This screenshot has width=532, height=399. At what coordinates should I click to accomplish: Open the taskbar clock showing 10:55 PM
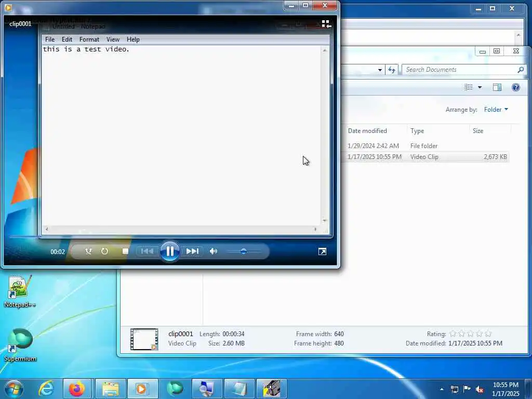coord(506,389)
